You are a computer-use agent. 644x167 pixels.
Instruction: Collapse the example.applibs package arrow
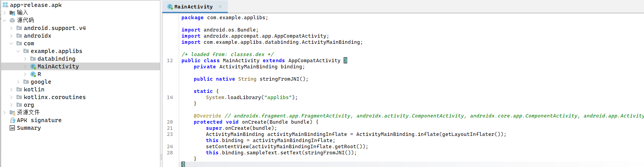18,51
